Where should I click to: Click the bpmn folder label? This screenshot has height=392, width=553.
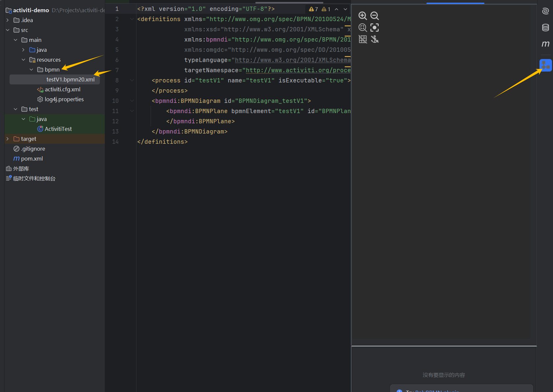click(52, 70)
